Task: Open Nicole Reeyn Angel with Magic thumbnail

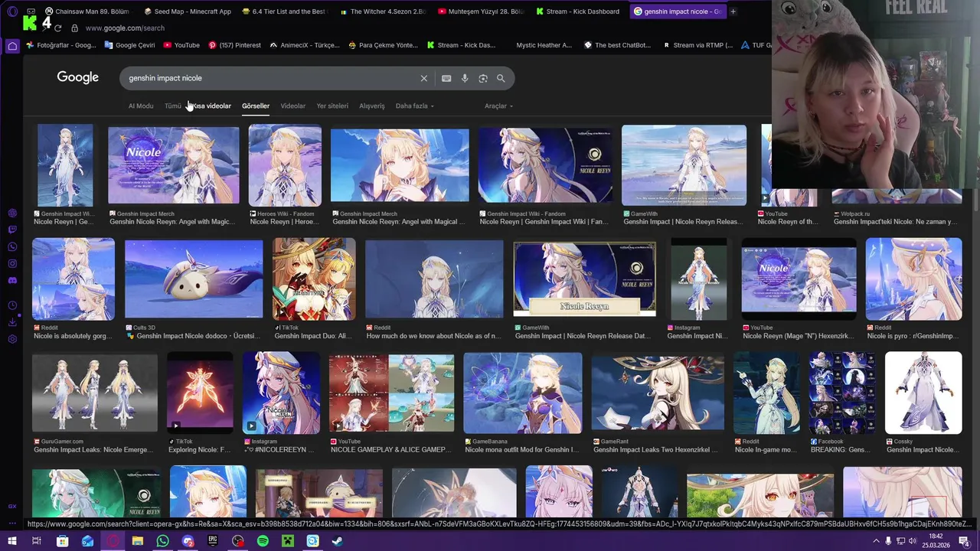Action: tap(173, 165)
